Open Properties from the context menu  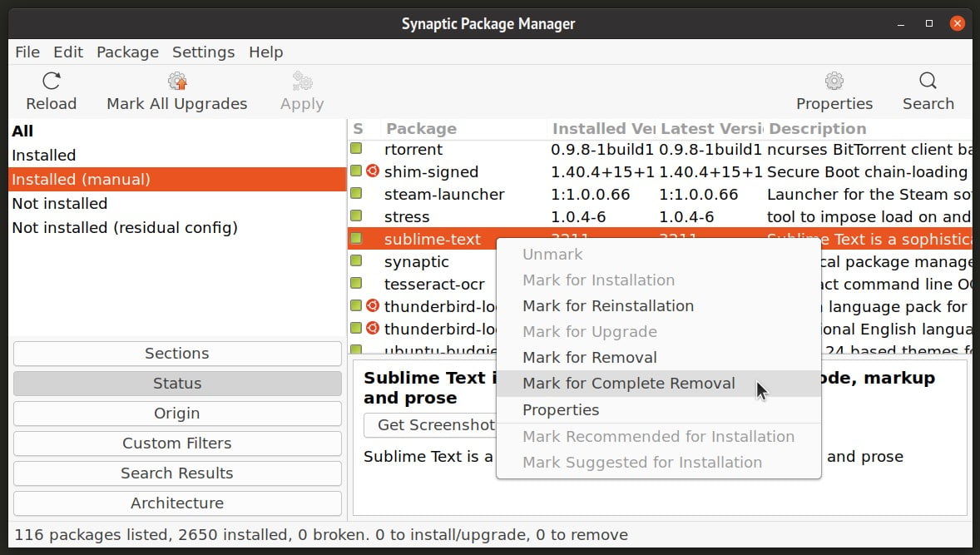658,410
